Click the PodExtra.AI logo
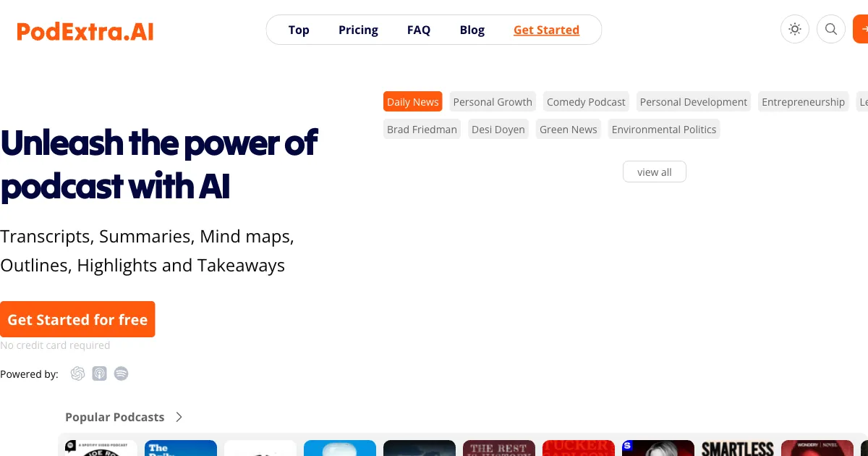 (85, 31)
